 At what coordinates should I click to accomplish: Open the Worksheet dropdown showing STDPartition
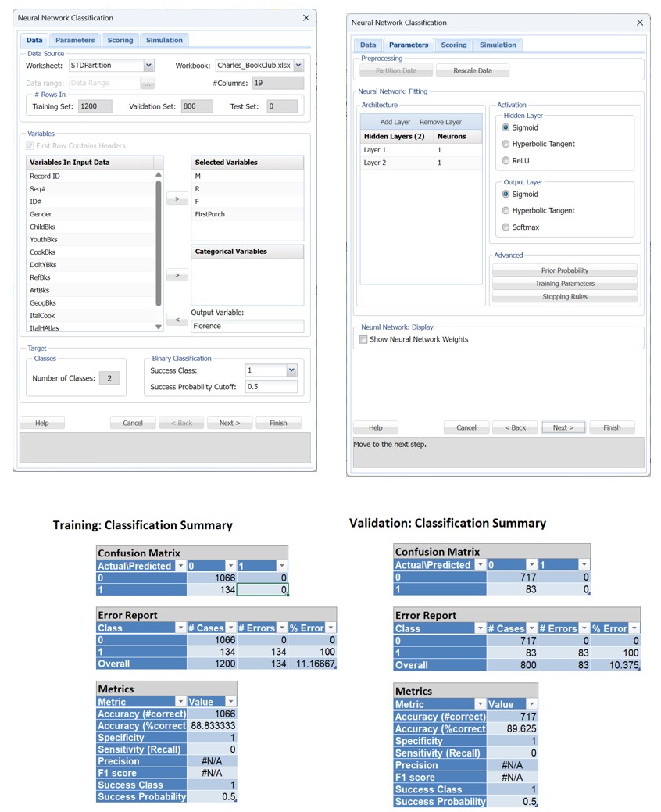148,66
